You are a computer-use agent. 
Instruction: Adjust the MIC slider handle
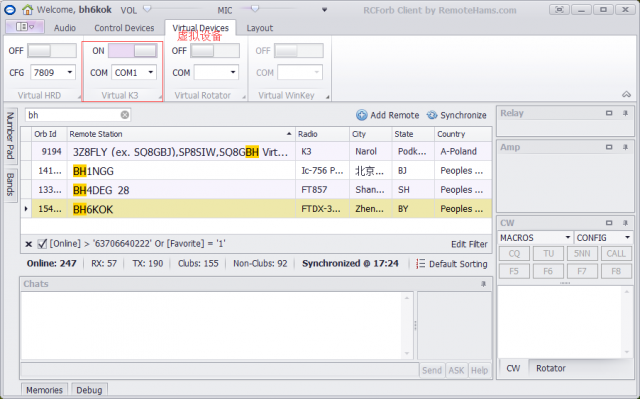coord(255,9)
